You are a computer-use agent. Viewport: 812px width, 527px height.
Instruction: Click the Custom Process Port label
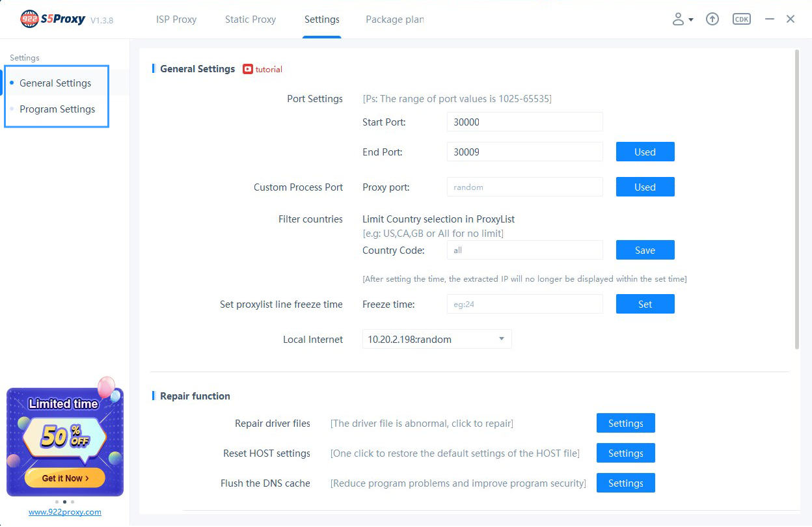coord(298,187)
